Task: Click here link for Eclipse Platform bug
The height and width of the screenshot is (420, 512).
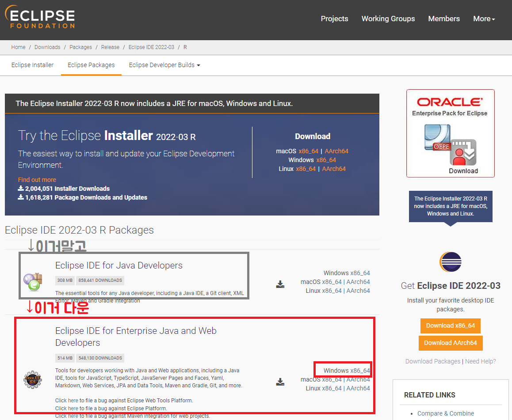Action: (x=73, y=408)
